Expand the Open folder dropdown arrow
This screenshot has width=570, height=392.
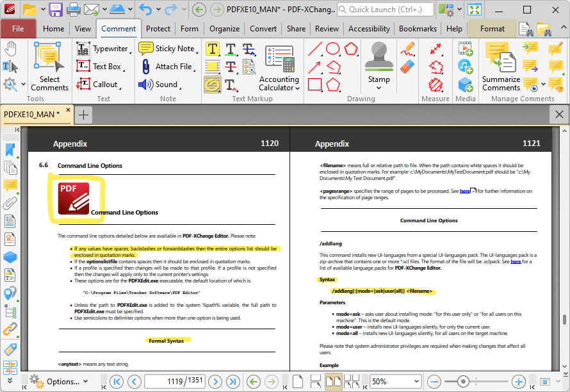(42, 10)
